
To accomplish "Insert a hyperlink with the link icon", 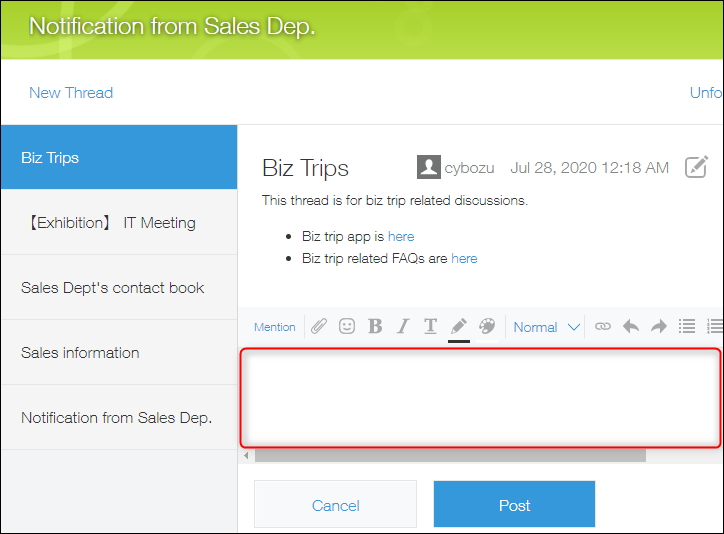I will (x=602, y=326).
